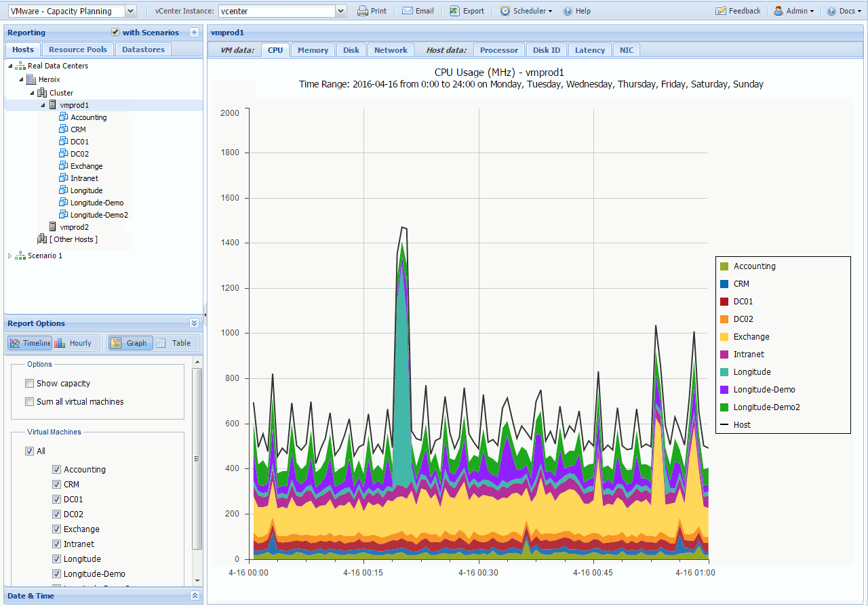Click the Scheduler clock icon
The height and width of the screenshot is (606, 868).
tap(505, 11)
